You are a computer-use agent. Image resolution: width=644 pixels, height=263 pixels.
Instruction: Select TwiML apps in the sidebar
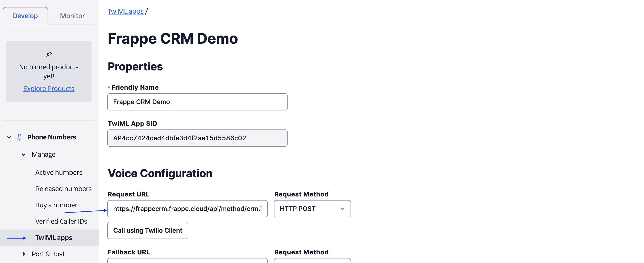53,237
